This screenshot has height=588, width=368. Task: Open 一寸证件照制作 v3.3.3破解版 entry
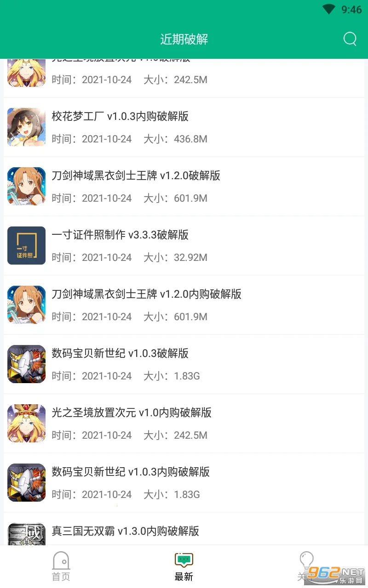point(184,246)
